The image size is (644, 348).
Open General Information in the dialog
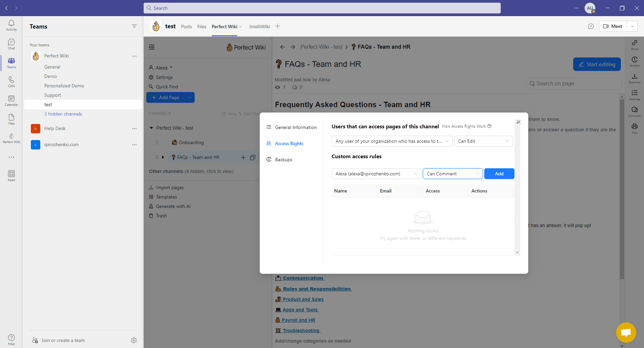(x=292, y=127)
